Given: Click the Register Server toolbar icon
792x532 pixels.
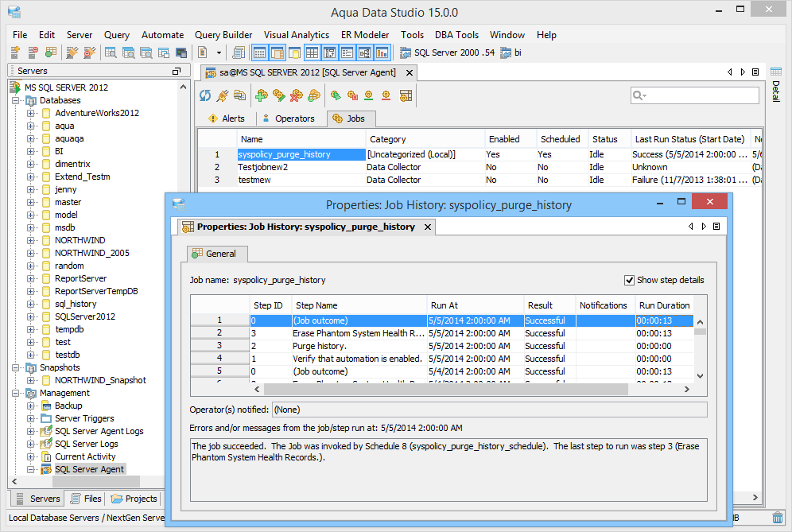Looking at the screenshot, I should coord(16,52).
